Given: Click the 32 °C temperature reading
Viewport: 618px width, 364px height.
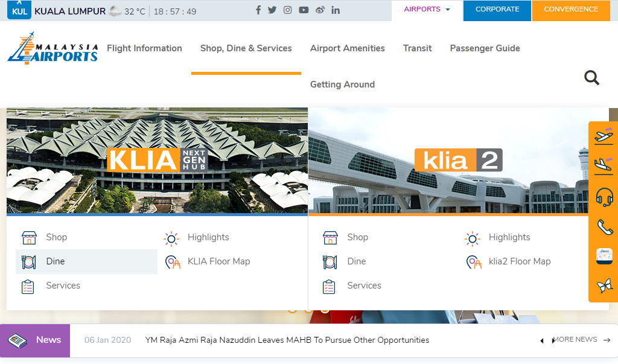Looking at the screenshot, I should [135, 12].
